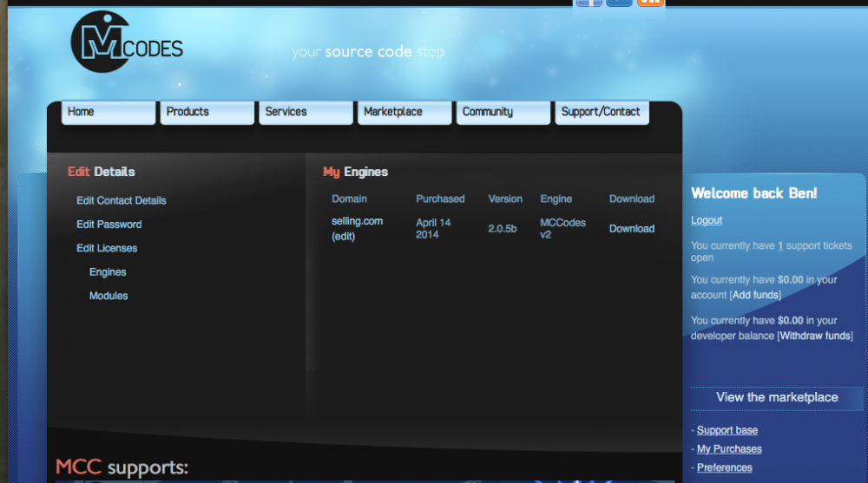Viewport: 868px width, 483px height.
Task: Select Engines under Edit Licenses
Action: tap(108, 272)
